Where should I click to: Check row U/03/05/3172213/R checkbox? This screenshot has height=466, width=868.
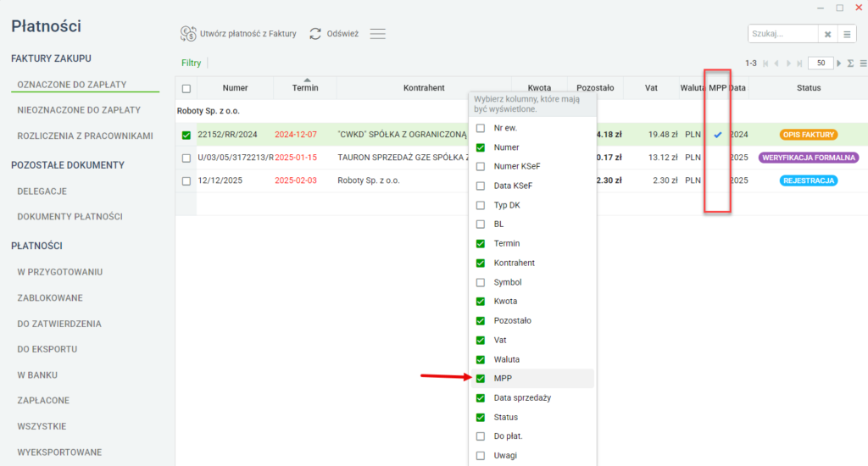(x=186, y=158)
